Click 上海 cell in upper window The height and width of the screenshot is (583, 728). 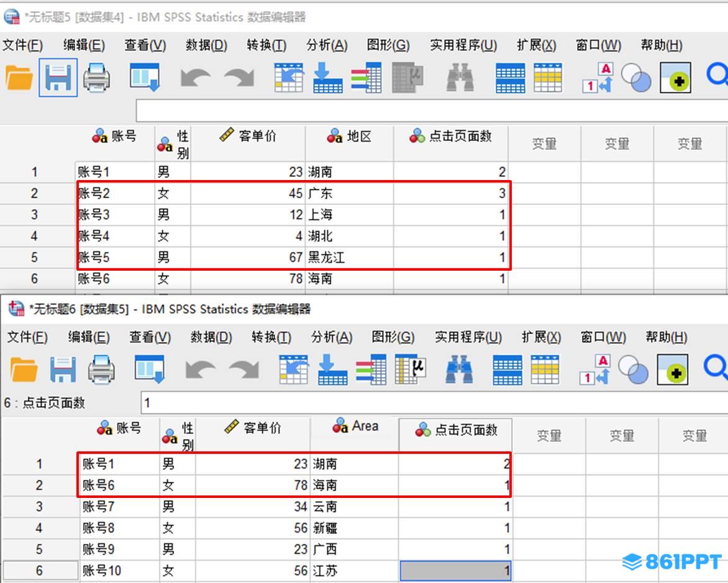349,214
